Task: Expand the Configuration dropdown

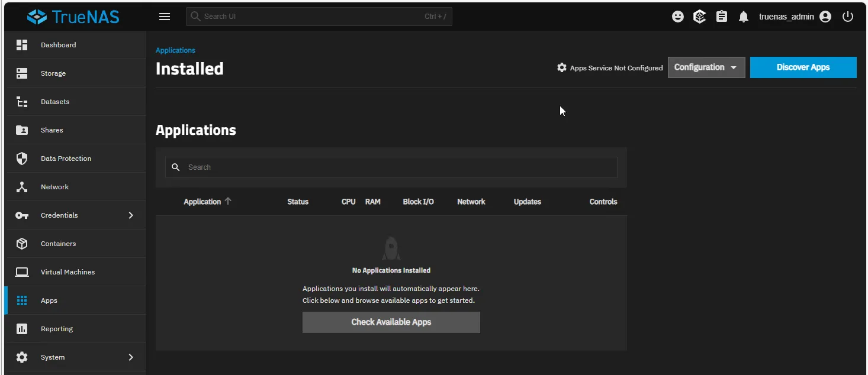Action: click(x=706, y=67)
